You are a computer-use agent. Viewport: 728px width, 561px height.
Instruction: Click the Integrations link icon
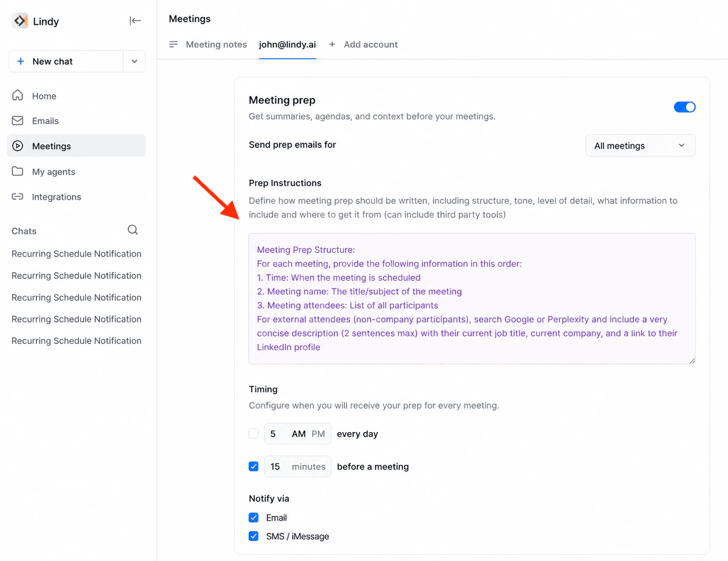coord(18,197)
